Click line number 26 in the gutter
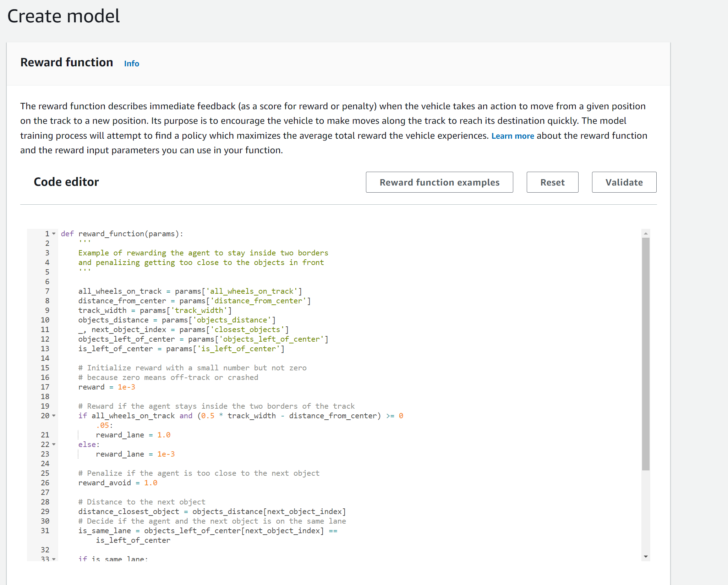Image resolution: width=728 pixels, height=585 pixels. [45, 483]
